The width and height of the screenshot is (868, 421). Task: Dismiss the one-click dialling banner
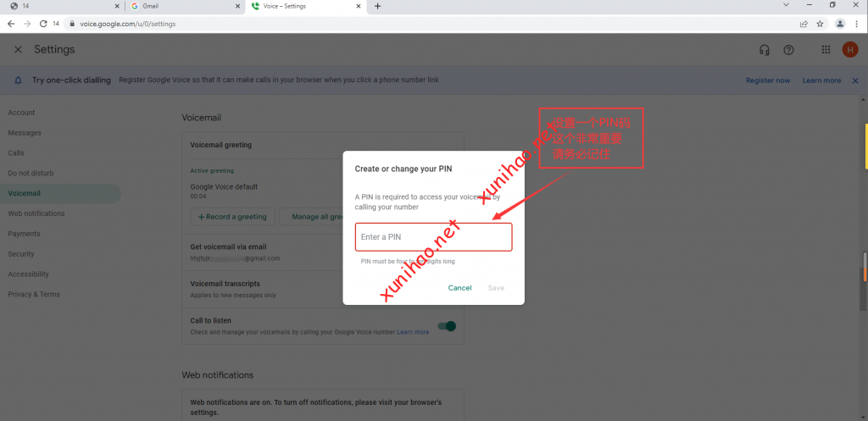coord(855,80)
